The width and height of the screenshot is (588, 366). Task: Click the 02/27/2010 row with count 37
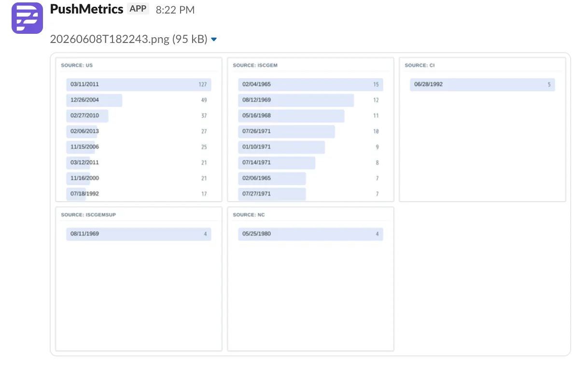[x=139, y=116]
